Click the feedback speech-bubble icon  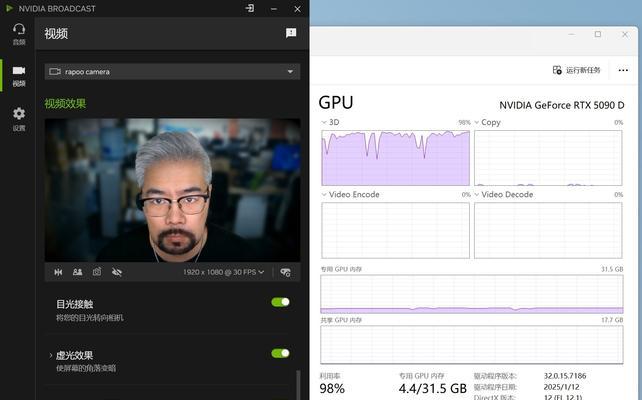point(291,33)
